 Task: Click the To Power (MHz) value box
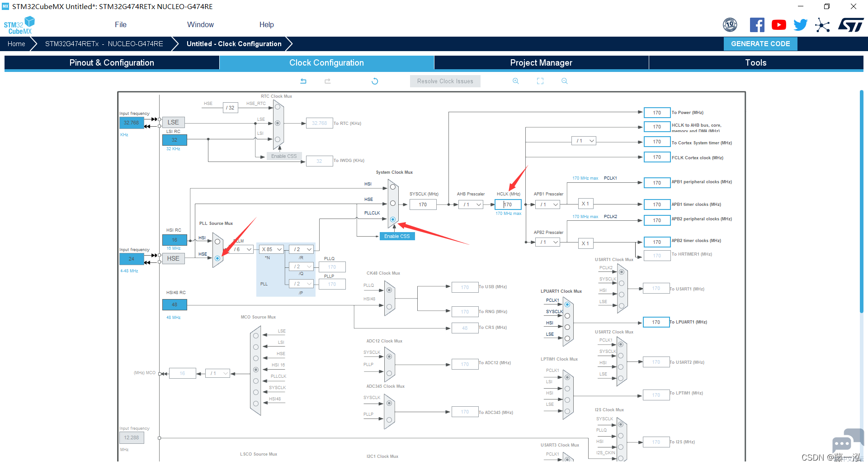click(657, 113)
